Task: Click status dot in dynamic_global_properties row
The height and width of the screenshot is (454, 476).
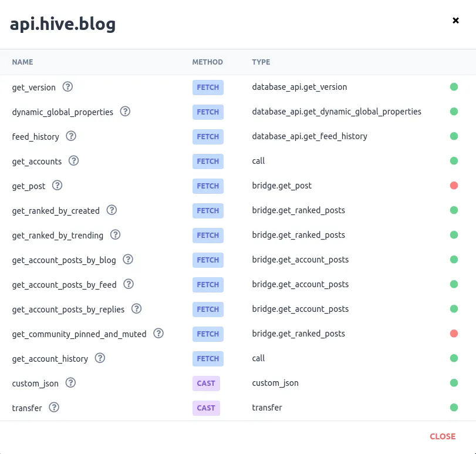Action: 454,112
